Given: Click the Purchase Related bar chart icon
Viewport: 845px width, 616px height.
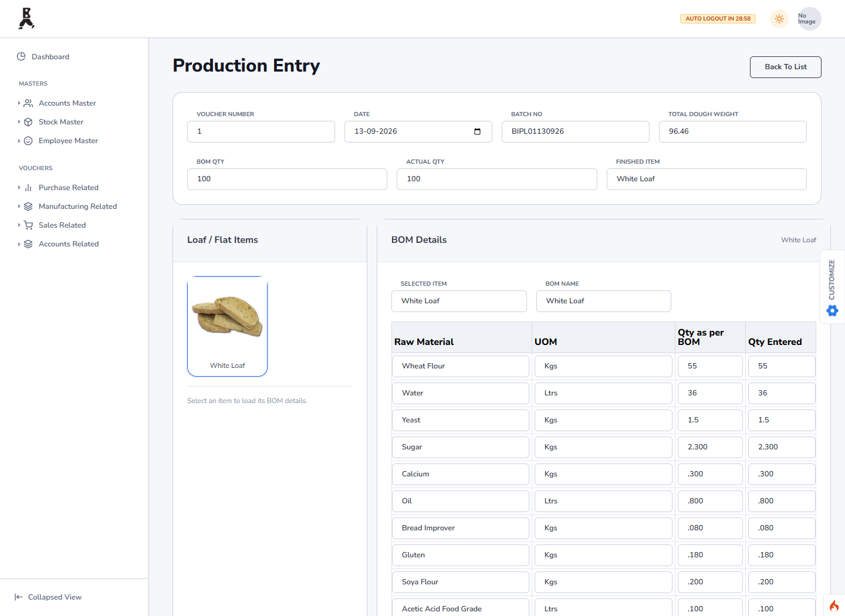Looking at the screenshot, I should tap(28, 188).
